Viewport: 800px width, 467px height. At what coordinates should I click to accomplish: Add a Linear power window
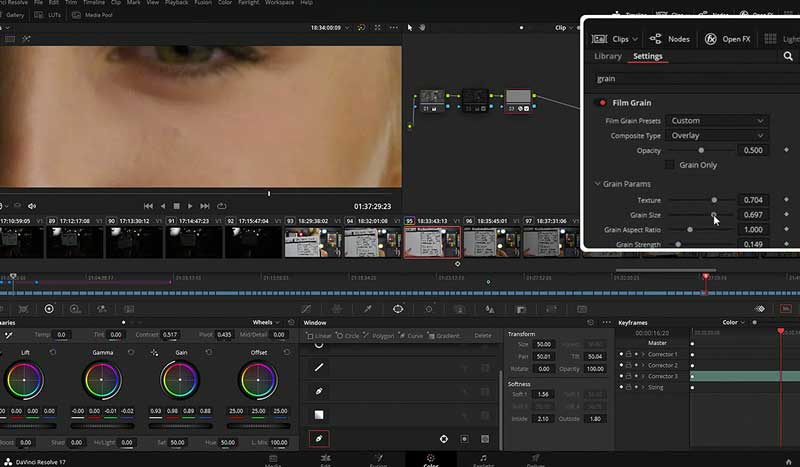click(x=318, y=335)
